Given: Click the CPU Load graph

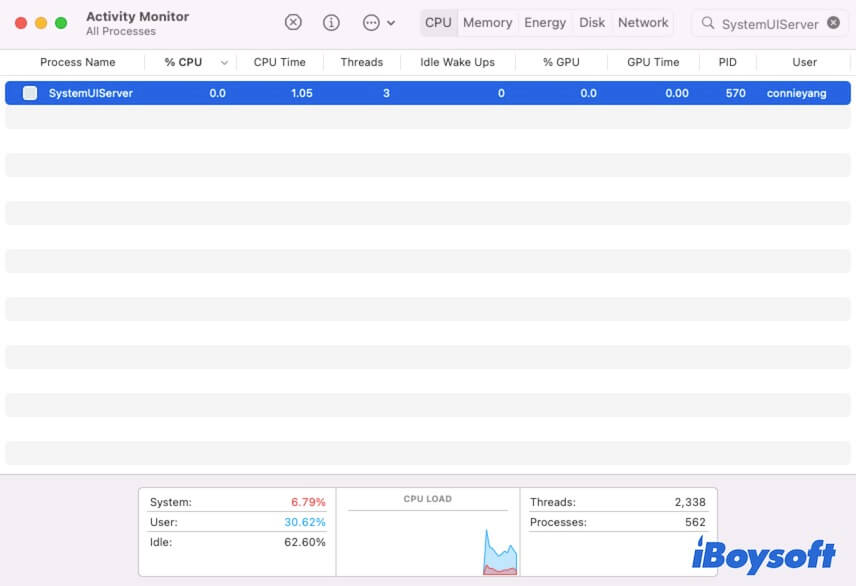Looking at the screenshot, I should 428,541.
